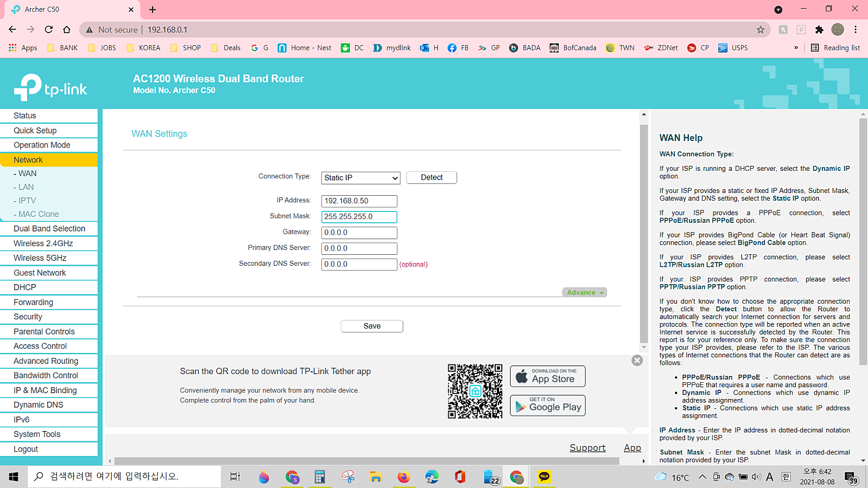Open the Wireless 2.4GHz menu

coord(43,243)
